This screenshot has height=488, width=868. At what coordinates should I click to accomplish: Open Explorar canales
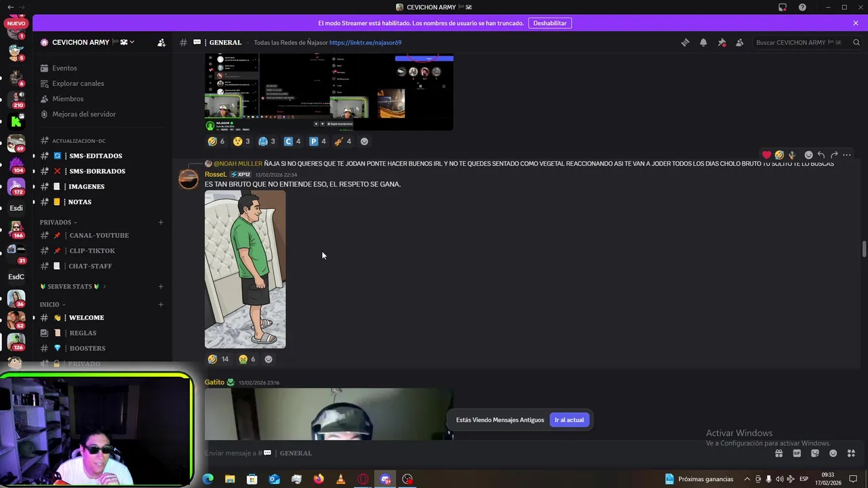pos(78,83)
